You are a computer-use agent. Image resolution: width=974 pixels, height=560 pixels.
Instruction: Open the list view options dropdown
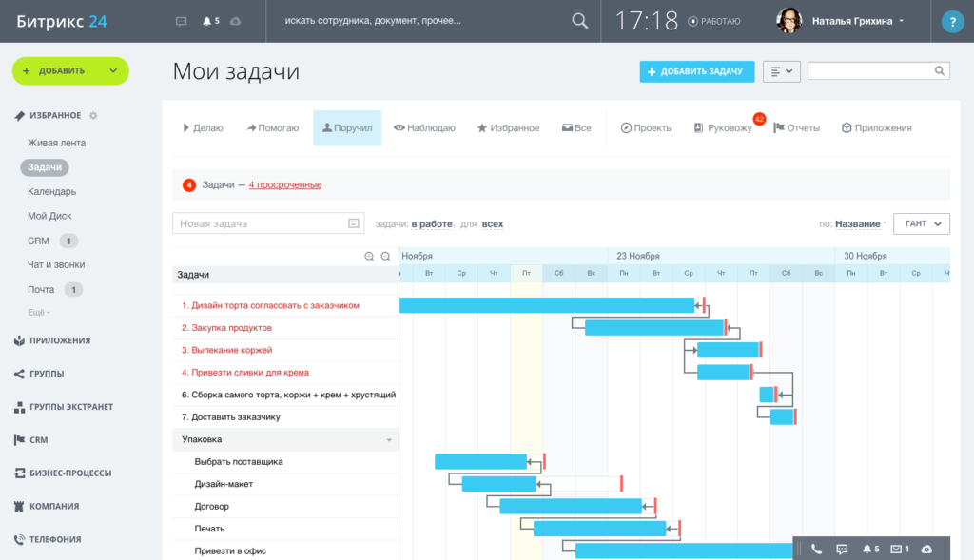click(782, 71)
